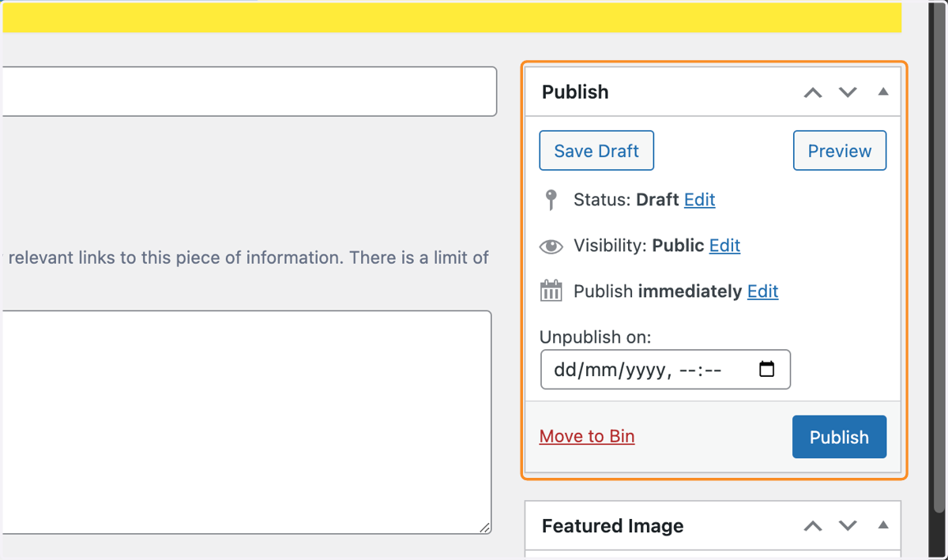Image resolution: width=948 pixels, height=560 pixels.
Task: Click the 'Unpublish on:' label
Action: coord(596,337)
